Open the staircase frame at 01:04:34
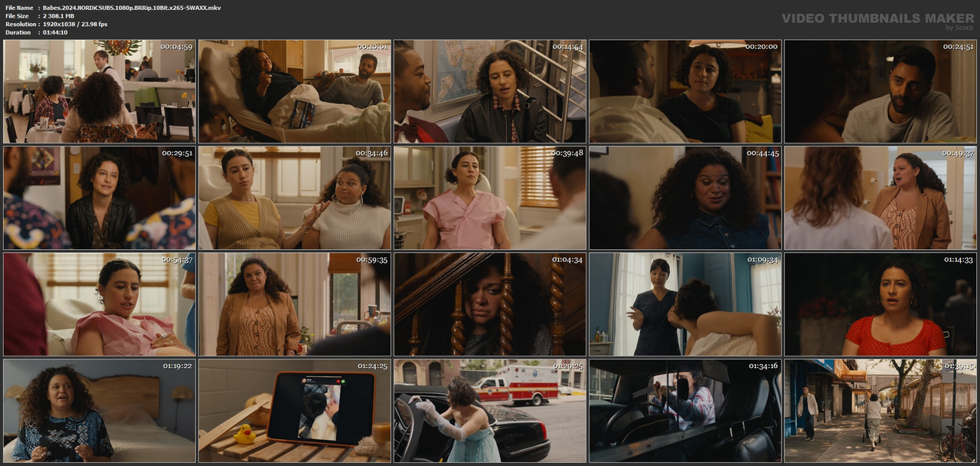 (490, 304)
